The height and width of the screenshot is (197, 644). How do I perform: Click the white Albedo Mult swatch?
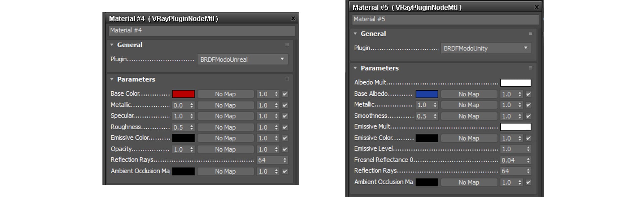pos(516,83)
